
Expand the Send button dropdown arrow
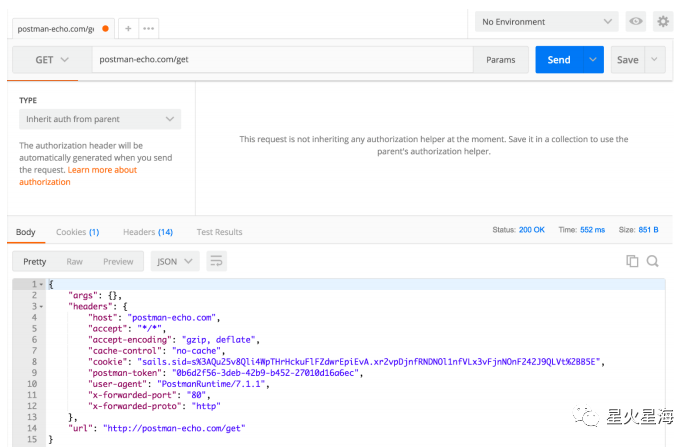[x=593, y=59]
